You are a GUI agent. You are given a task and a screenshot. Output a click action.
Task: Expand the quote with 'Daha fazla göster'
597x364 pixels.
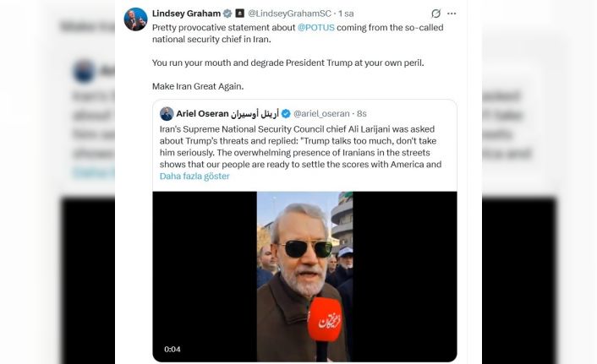(194, 177)
